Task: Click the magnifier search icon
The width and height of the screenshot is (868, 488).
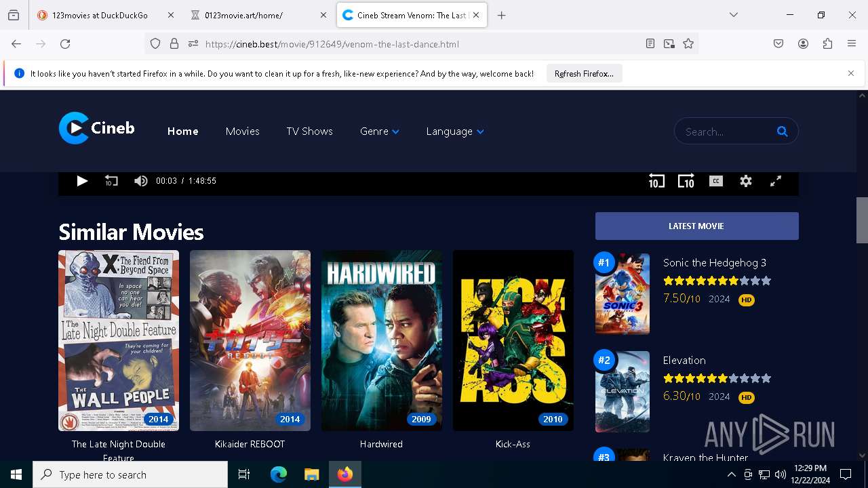Action: click(x=782, y=131)
